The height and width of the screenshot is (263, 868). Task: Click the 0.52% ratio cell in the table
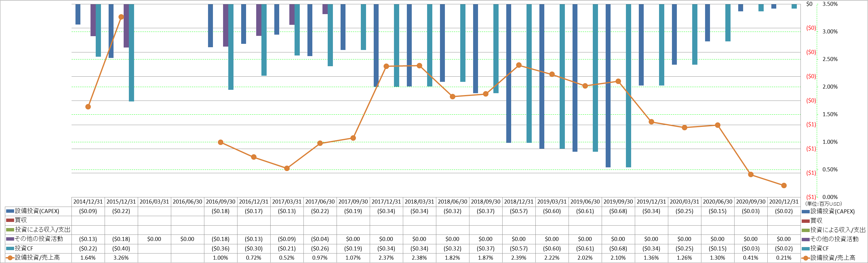point(287,257)
